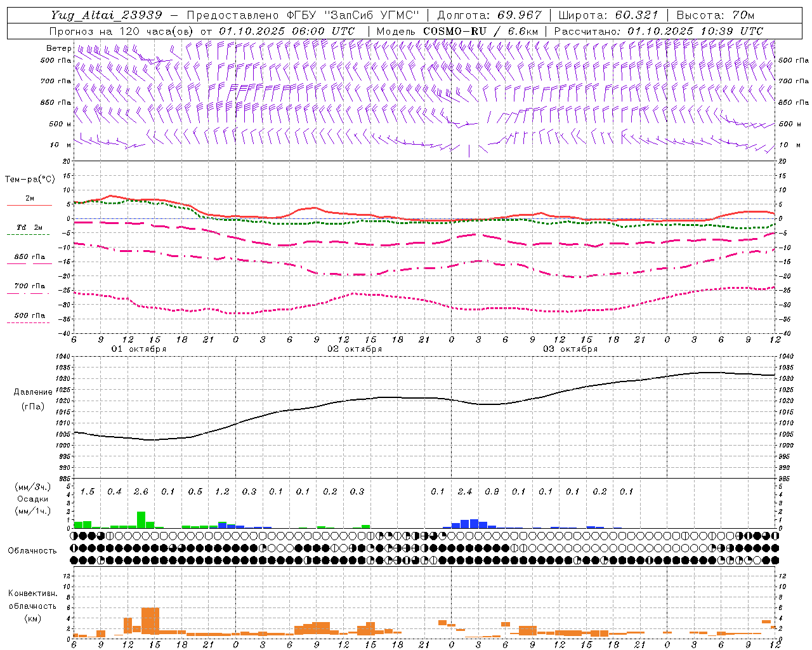
Task: Click the Облачность cloud cover label
Action: tap(32, 551)
